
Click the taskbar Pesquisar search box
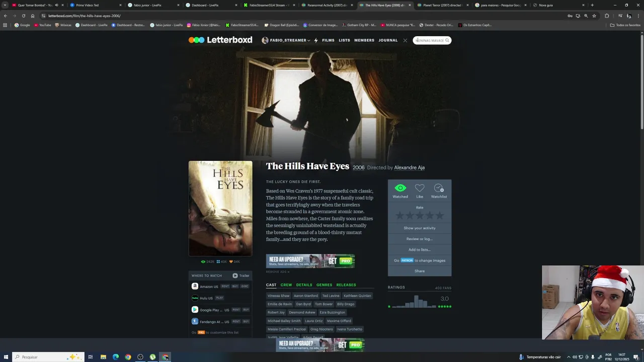[47, 357]
